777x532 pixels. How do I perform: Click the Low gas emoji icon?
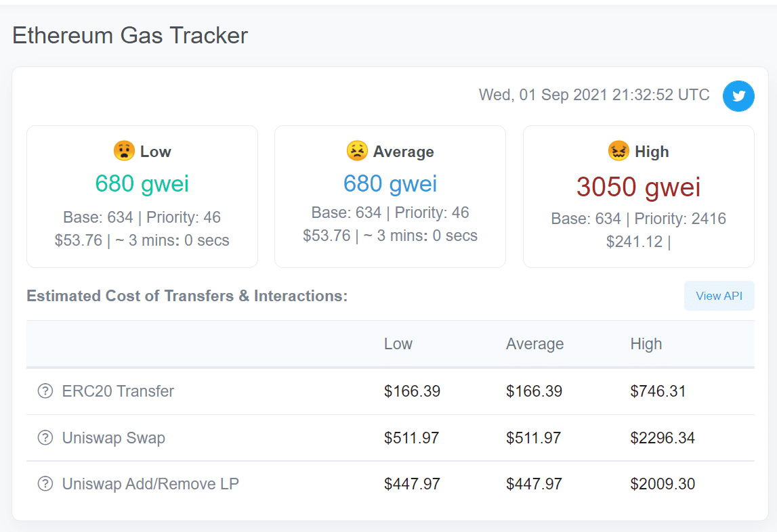pos(124,151)
